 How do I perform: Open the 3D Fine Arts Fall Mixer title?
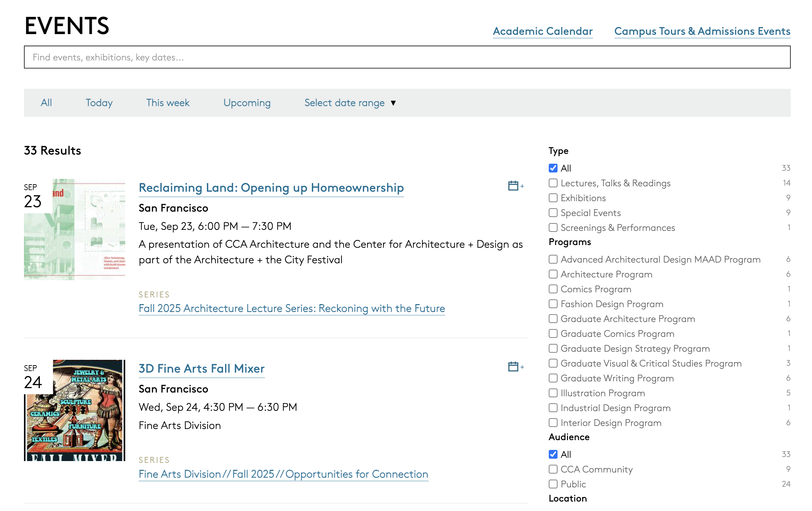point(201,369)
